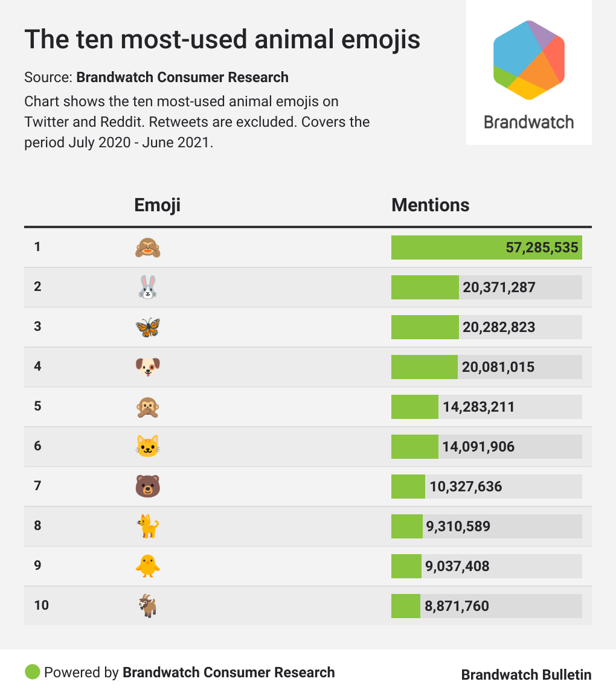Click the 57,285,535 mentions bar
616x699 pixels.
(x=486, y=247)
